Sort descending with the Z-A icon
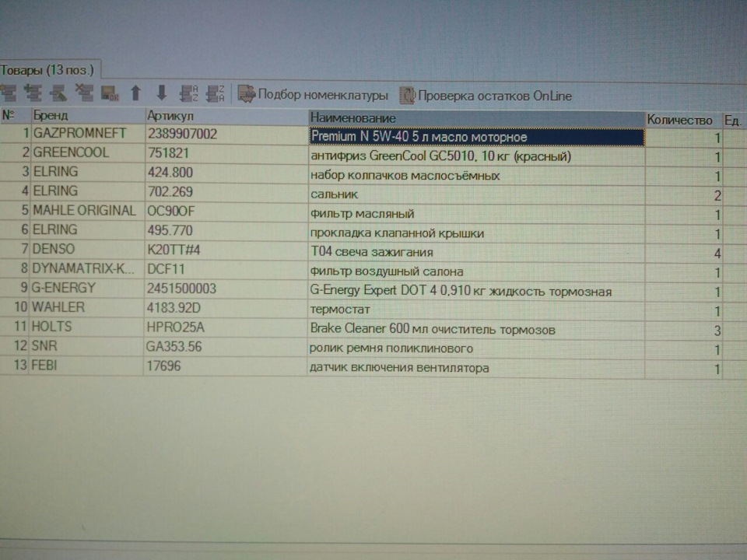This screenshot has width=747, height=560. (215, 93)
